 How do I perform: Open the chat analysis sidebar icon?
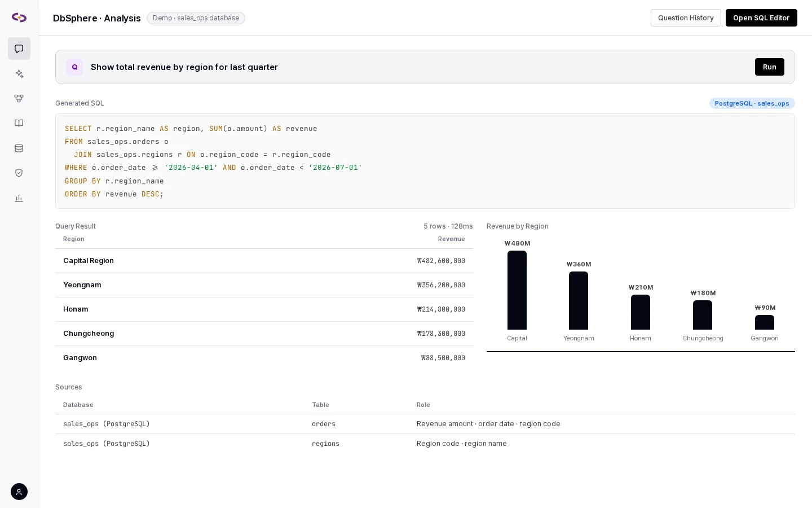tap(19, 49)
